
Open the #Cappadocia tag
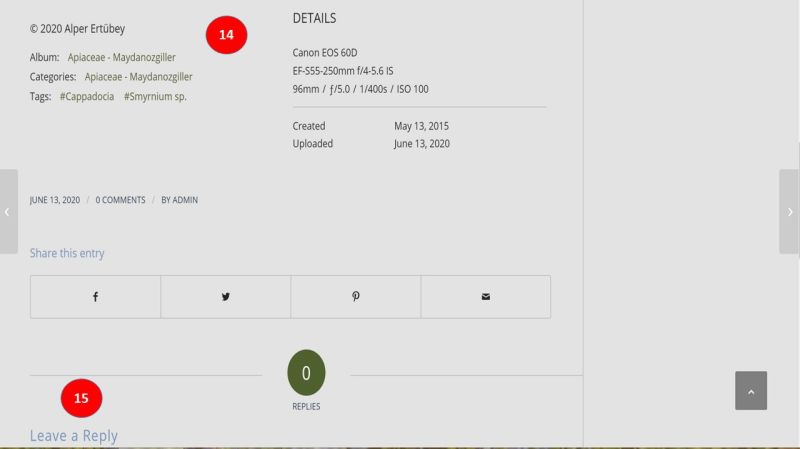point(86,96)
